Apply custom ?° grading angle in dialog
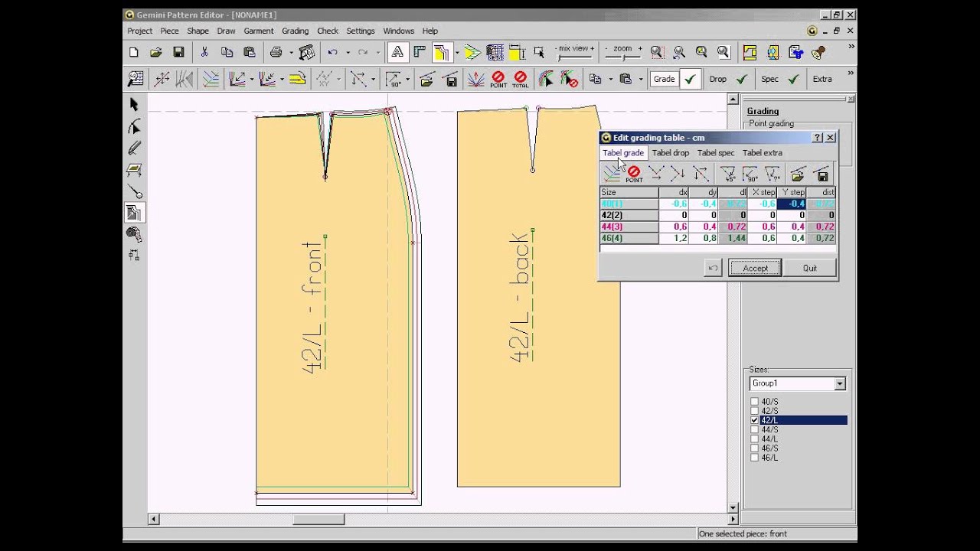Image resolution: width=980 pixels, height=551 pixels. coord(773,174)
